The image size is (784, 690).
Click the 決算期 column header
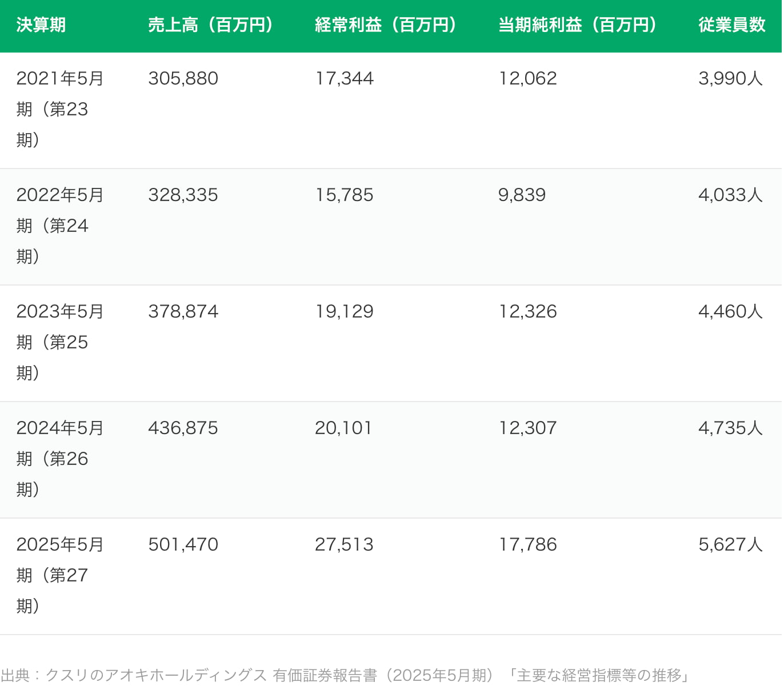coord(39,25)
